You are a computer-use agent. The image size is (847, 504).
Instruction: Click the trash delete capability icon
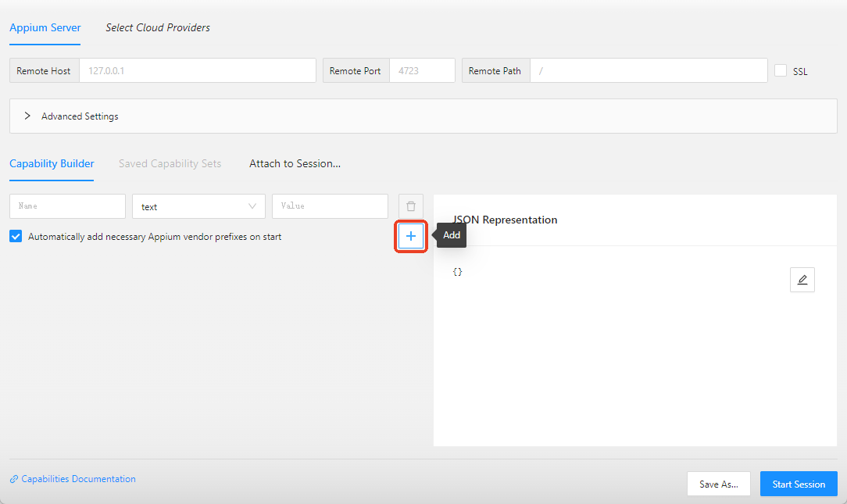coord(410,206)
